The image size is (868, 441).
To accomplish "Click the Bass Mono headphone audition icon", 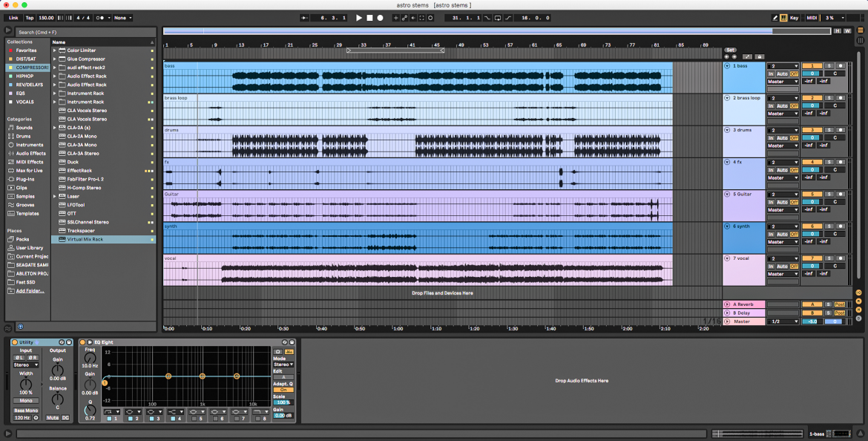I will coord(36,418).
